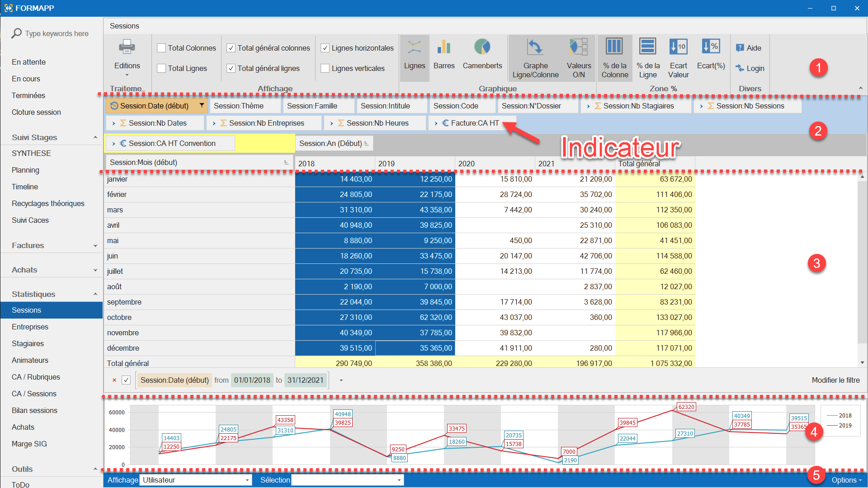Open the filter bar dropdown arrow
The image size is (868, 488).
pyautogui.click(x=341, y=380)
